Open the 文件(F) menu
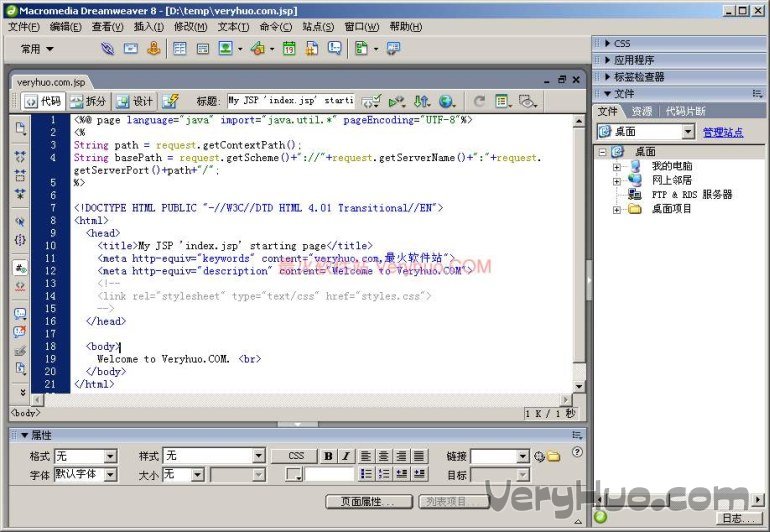 tap(24, 27)
